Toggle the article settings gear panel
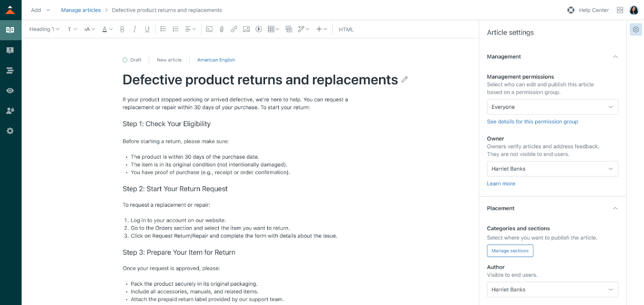 click(636, 29)
